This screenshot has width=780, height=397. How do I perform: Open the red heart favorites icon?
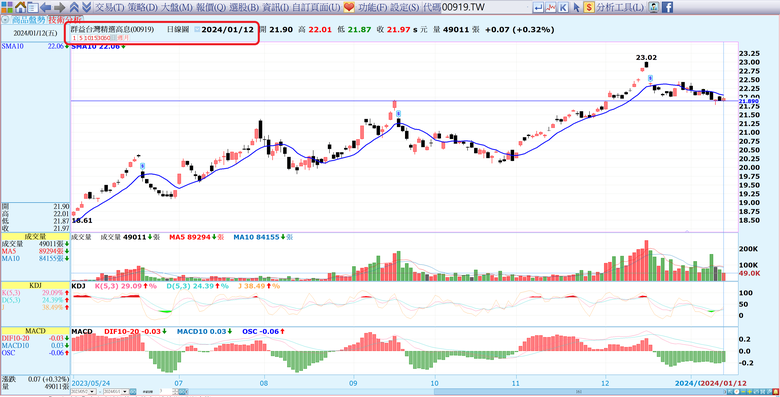point(349,7)
